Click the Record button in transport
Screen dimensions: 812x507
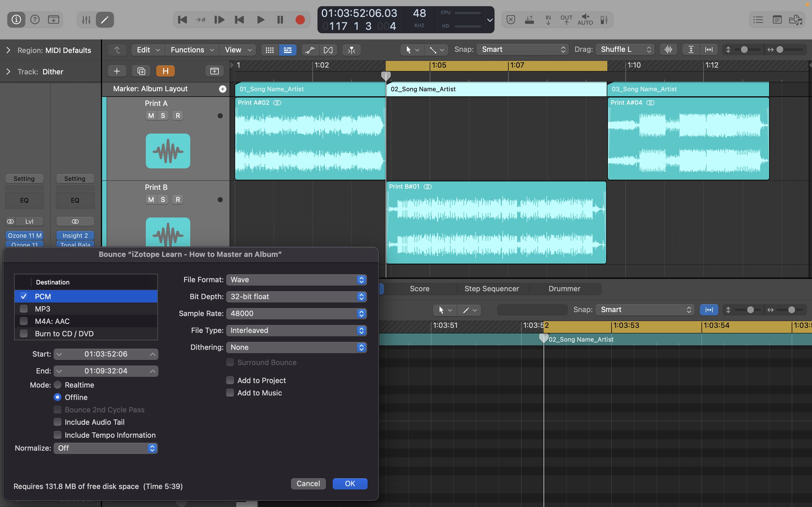299,19
